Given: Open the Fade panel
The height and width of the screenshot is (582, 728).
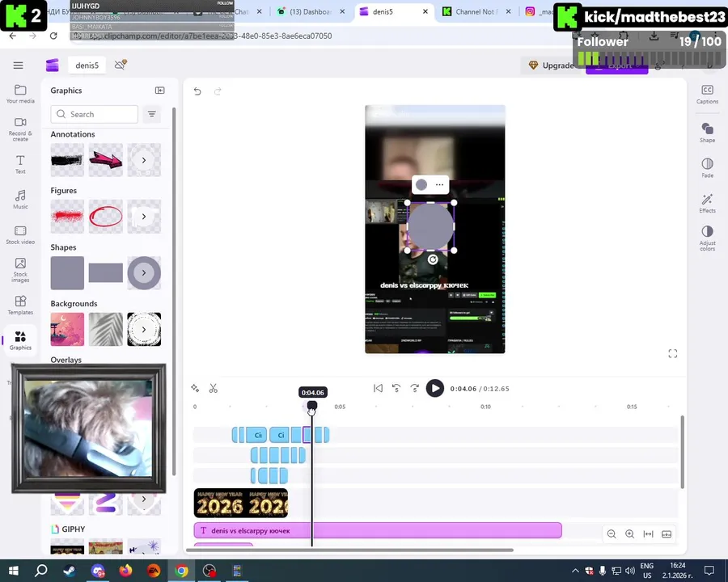Looking at the screenshot, I should [x=707, y=167].
